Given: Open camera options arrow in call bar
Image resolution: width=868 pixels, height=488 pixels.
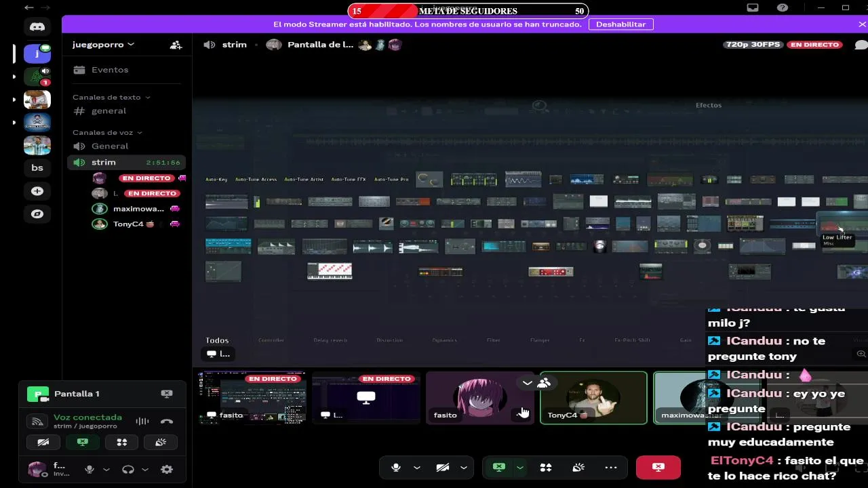Looking at the screenshot, I should pyautogui.click(x=464, y=468).
